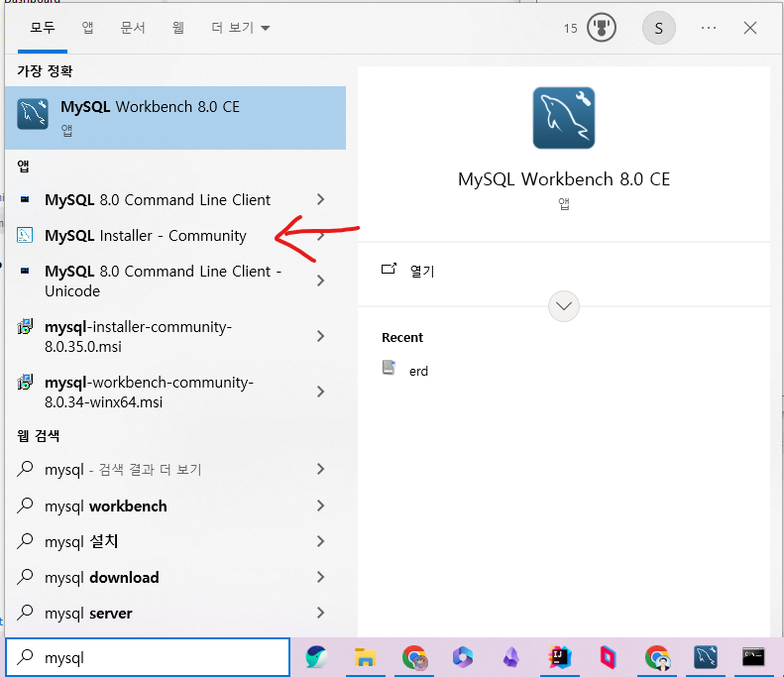Click the MySQL Installer - Community icon
Viewport: 784px width, 677px height.
25,235
